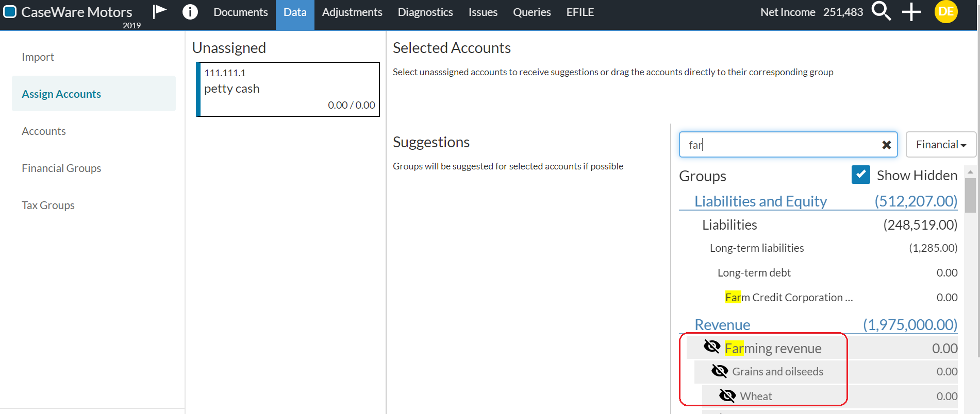
Task: Open Tax Groups in the sidebar
Action: click(x=48, y=205)
